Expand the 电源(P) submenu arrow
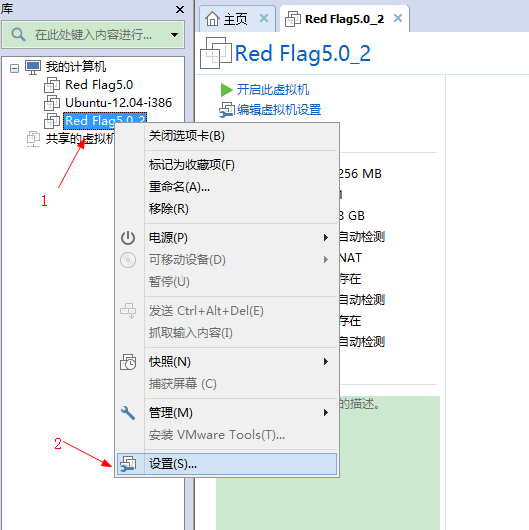Screen dimensions: 529x530 tap(326, 238)
